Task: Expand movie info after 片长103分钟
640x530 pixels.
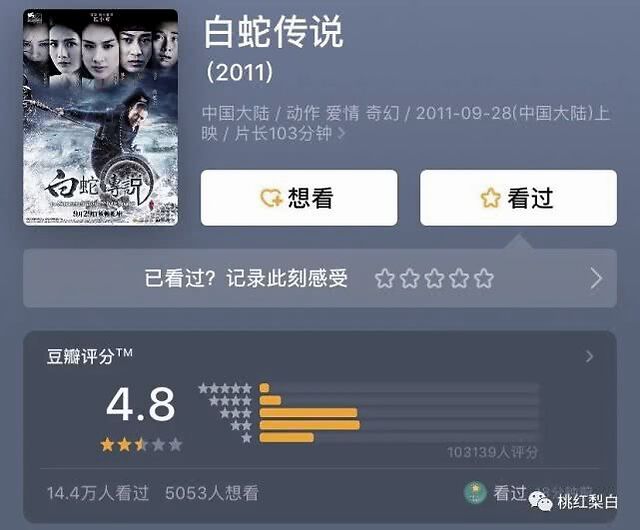Action: point(342,133)
